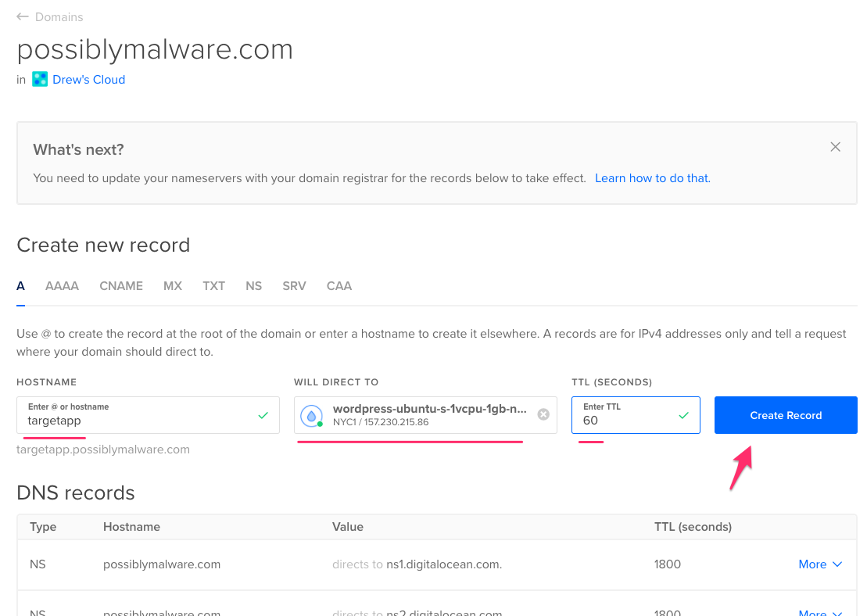Open the Will Direct To droplet selector

425,415
